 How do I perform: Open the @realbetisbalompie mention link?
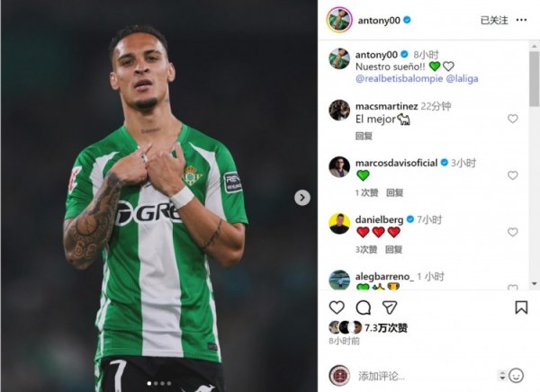coord(399,79)
